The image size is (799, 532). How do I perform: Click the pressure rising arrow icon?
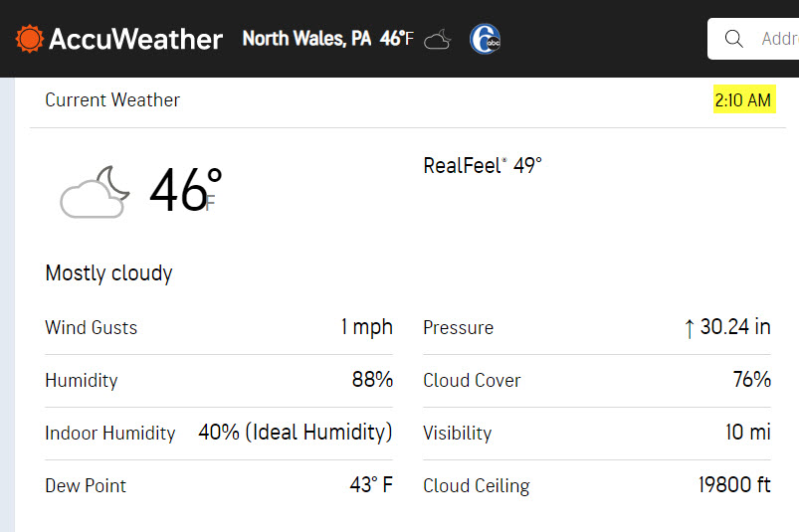coord(689,328)
